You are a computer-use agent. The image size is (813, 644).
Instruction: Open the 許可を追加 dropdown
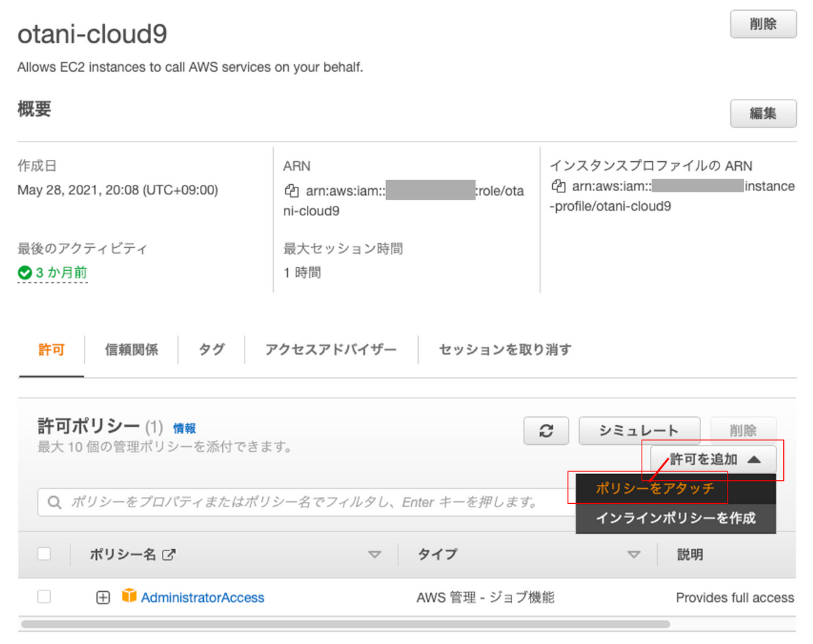click(x=713, y=459)
